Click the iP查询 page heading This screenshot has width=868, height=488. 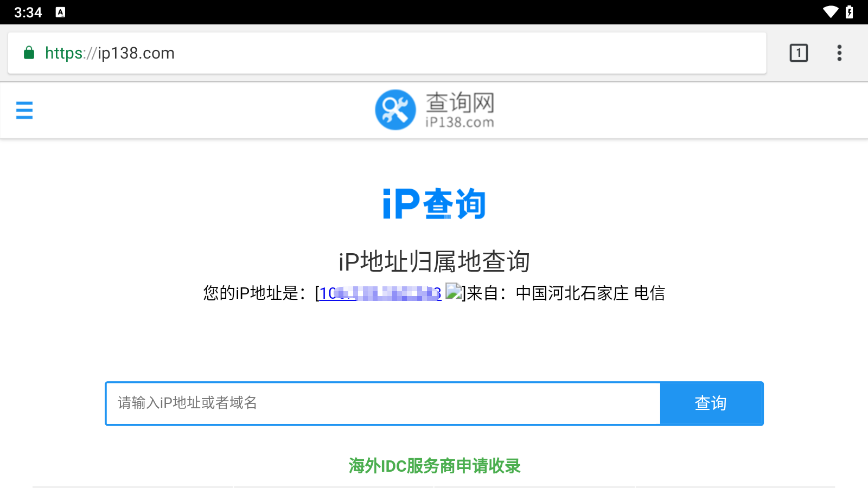433,203
